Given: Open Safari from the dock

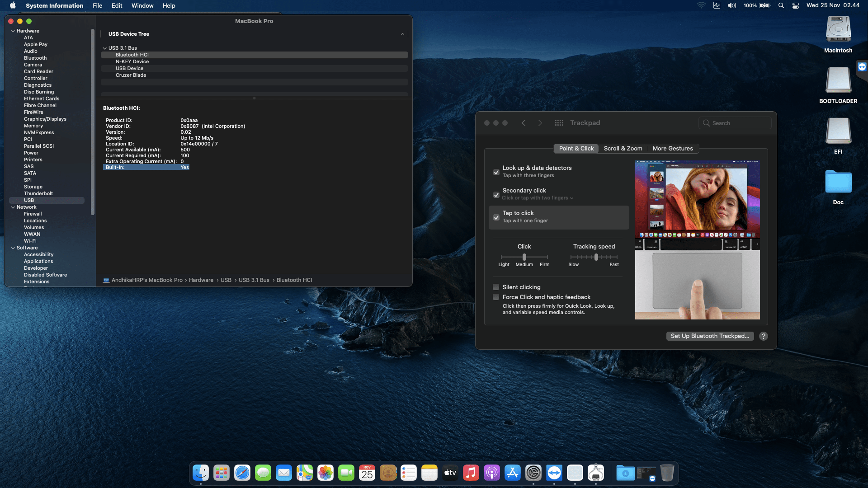Looking at the screenshot, I should pyautogui.click(x=242, y=473).
